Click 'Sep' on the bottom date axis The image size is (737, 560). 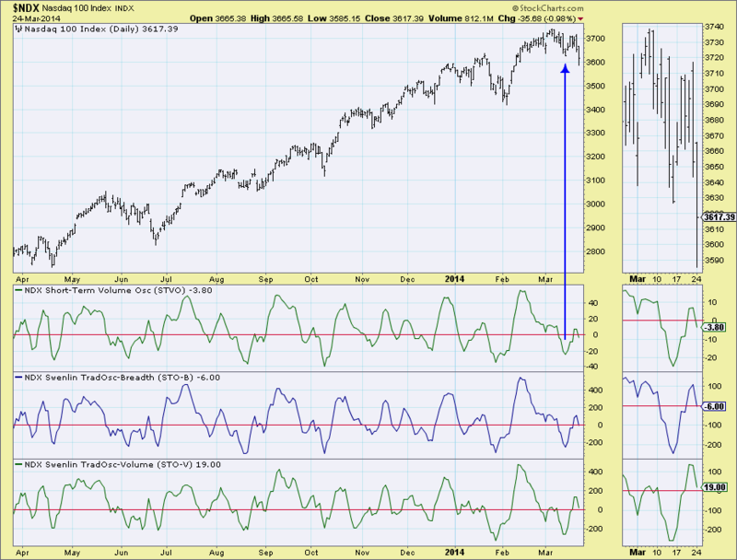pyautogui.click(x=265, y=553)
